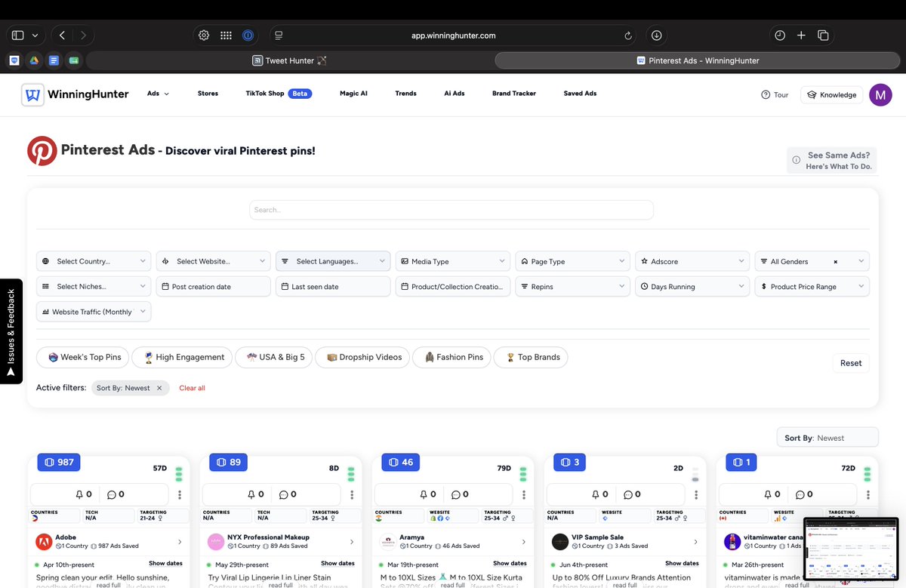
Task: Open the 1Password extension icon
Action: point(248,35)
